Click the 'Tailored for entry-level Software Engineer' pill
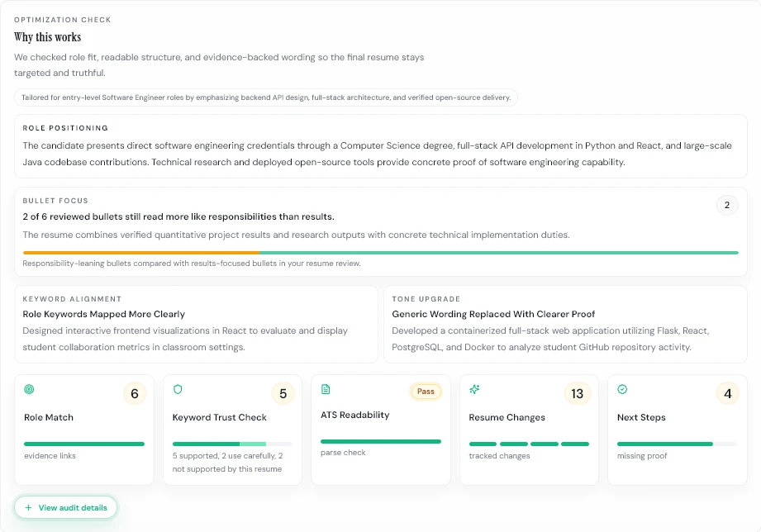The height and width of the screenshot is (532, 761). pyautogui.click(x=266, y=97)
